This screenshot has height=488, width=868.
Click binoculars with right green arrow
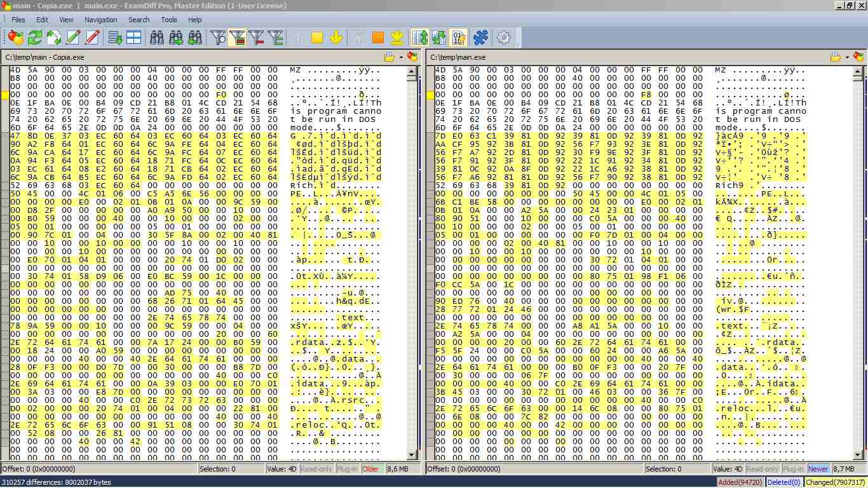[x=176, y=37]
